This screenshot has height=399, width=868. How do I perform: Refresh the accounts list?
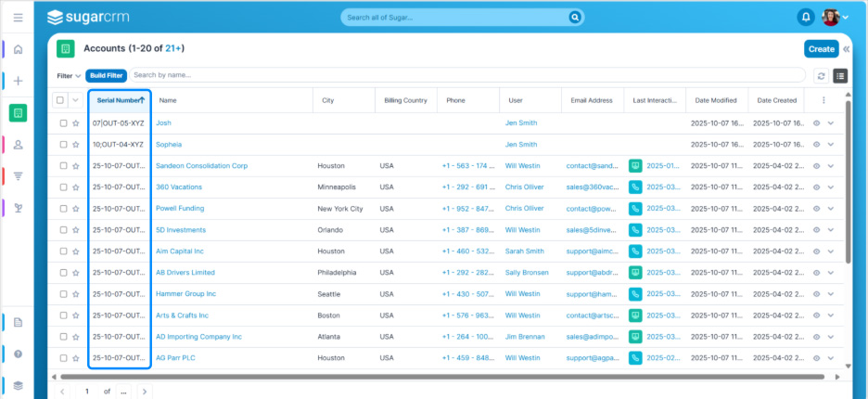click(821, 76)
